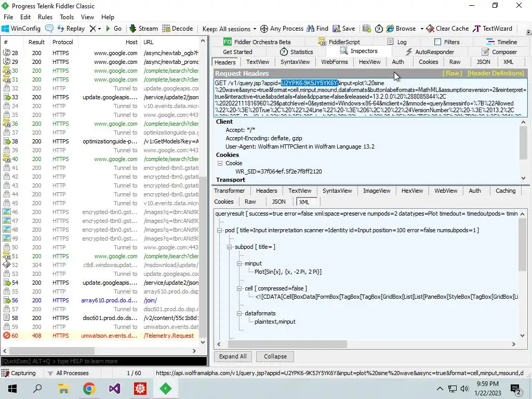Collapse the subpod node
Image resolution: width=532 pixels, height=399 pixels.
(229, 247)
